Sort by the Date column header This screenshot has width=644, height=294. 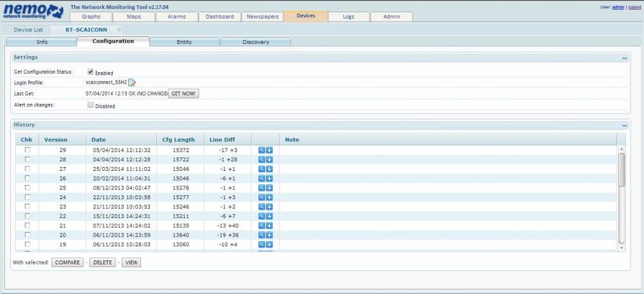point(122,139)
